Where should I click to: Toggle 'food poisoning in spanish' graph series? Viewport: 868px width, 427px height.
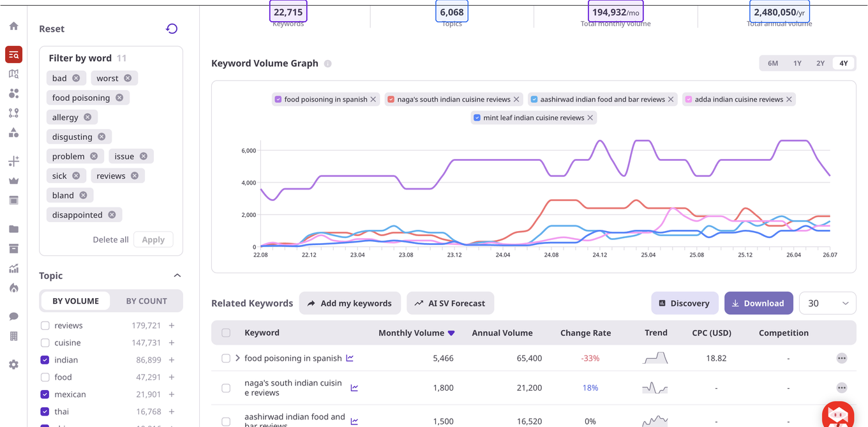(278, 99)
